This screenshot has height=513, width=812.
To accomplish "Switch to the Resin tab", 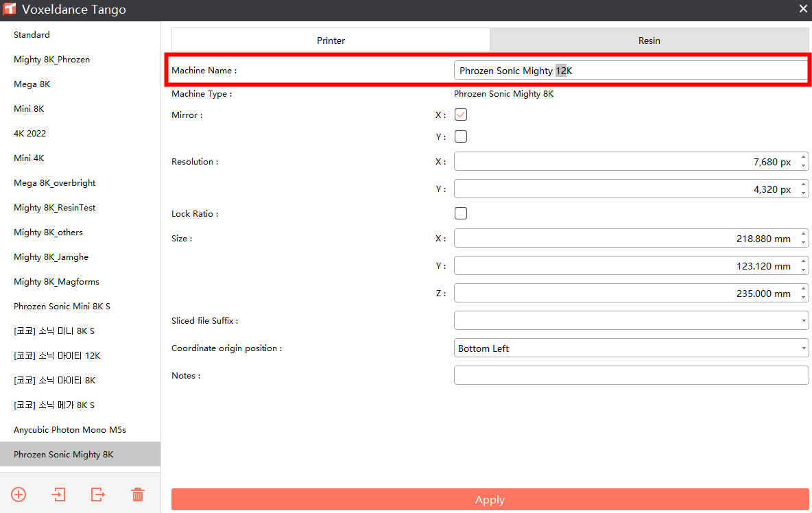I will 649,40.
